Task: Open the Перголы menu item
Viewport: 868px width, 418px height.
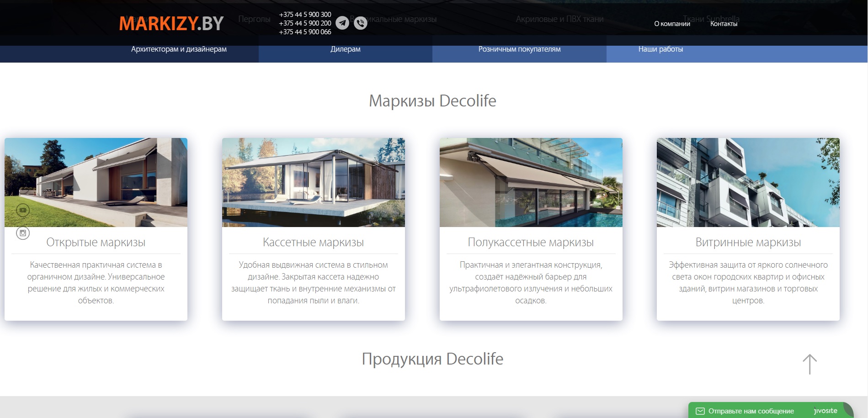Action: (x=254, y=19)
